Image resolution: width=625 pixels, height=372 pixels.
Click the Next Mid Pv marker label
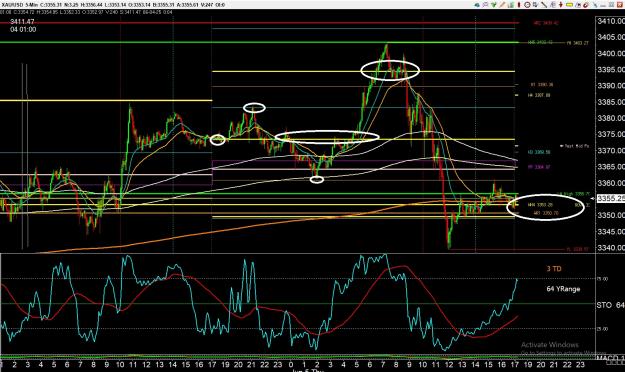coord(574,146)
